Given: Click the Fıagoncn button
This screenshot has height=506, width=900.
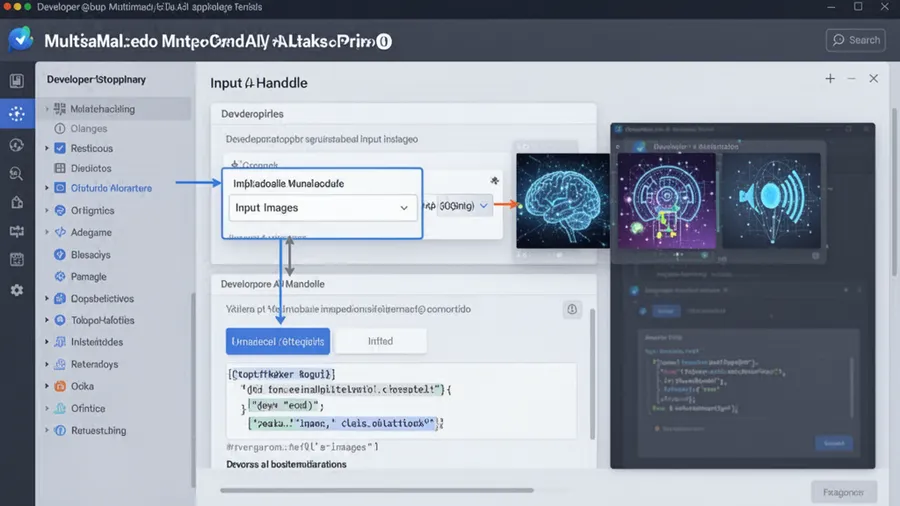Looking at the screenshot, I should click(x=843, y=492).
